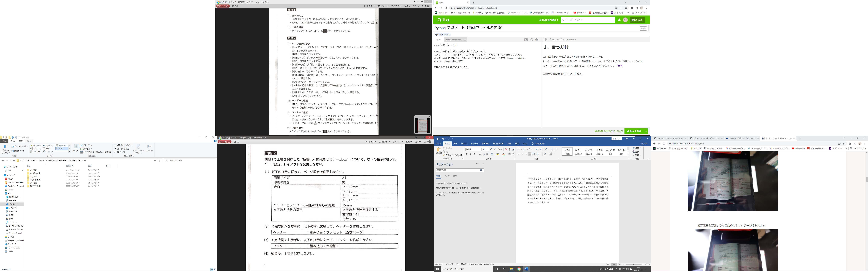The image size is (868, 272).
Task: Bookmark the Qiita page with star icon
Action: point(626,8)
